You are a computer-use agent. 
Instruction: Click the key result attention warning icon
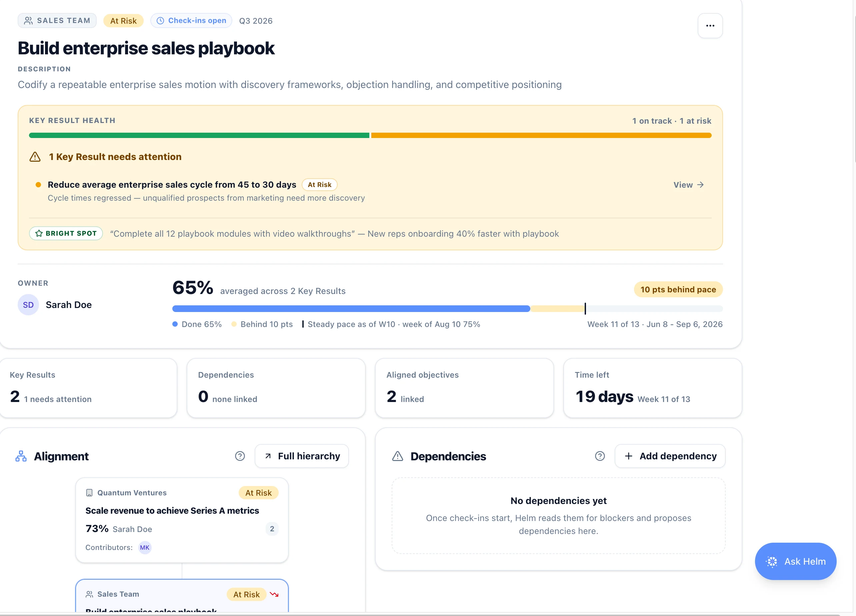pyautogui.click(x=35, y=157)
